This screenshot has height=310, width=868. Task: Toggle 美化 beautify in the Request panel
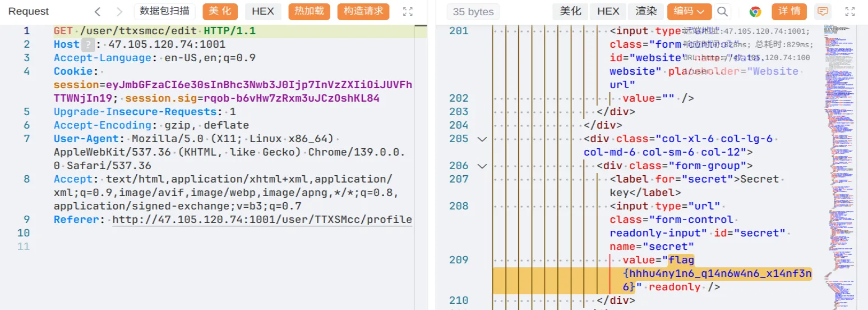(220, 11)
